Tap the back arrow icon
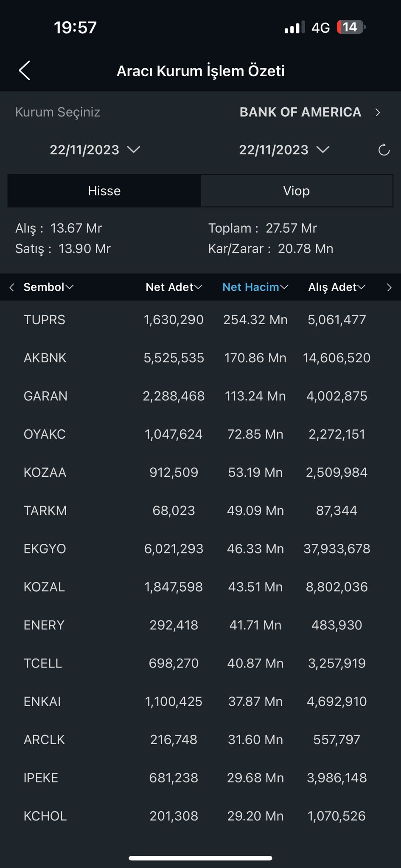 25,70
